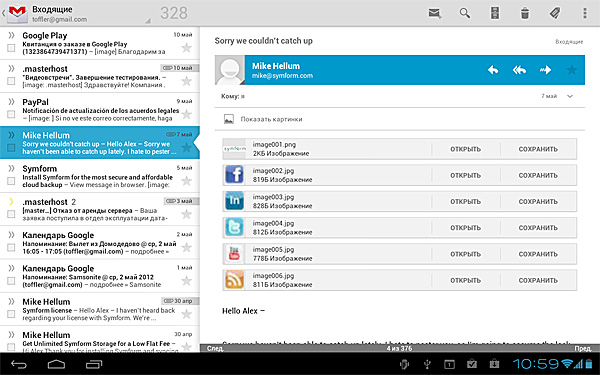
Task: Archive the message with the archive icon
Action: click(495, 13)
